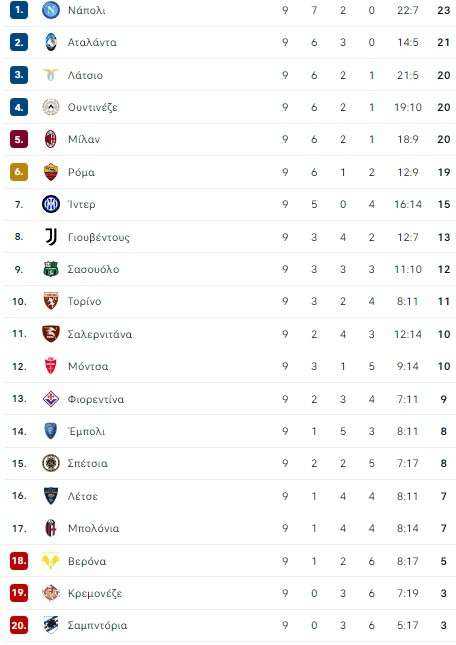Image resolution: width=456 pixels, height=645 pixels.
Task: Select the Inter club logo
Action: pyautogui.click(x=51, y=204)
